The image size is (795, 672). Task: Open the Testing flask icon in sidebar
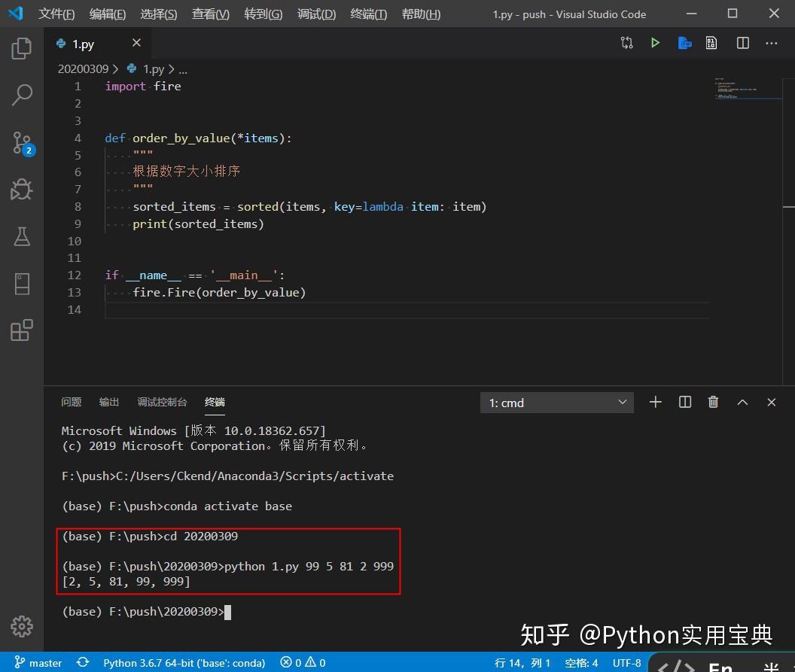point(21,236)
